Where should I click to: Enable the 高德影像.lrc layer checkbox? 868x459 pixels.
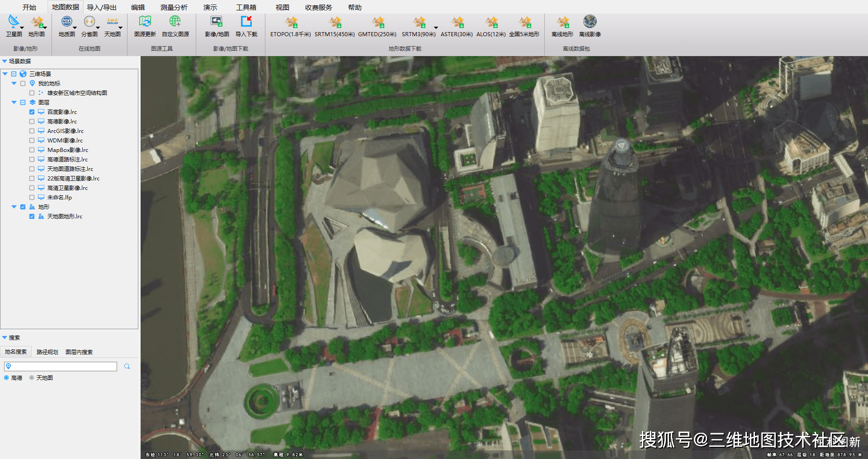click(32, 121)
